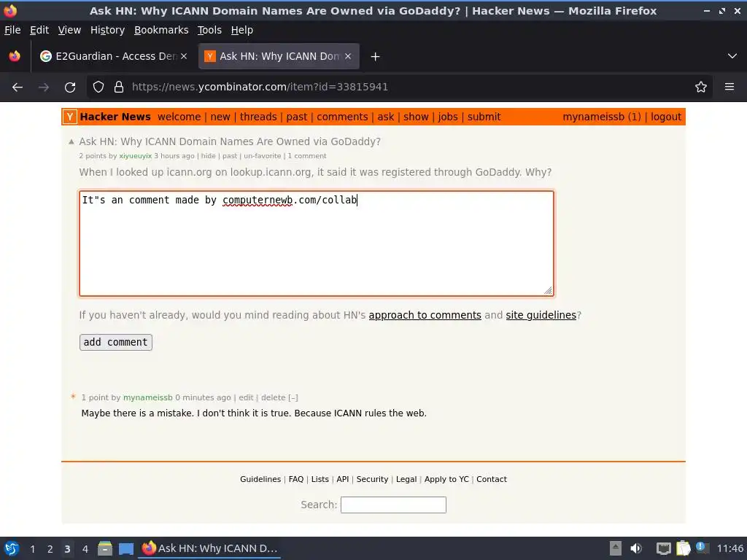The width and height of the screenshot is (747, 560).
Task: Open the View menu
Action: (69, 30)
